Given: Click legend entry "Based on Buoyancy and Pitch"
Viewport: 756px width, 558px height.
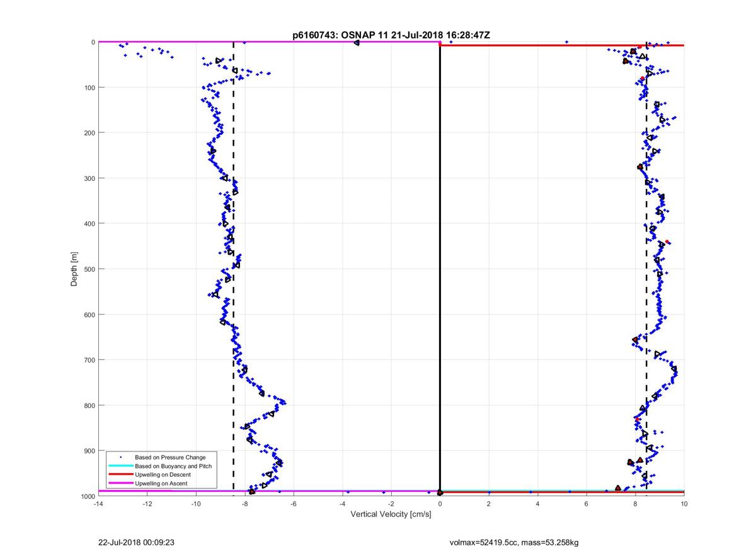Looking at the screenshot, I should 173,466.
